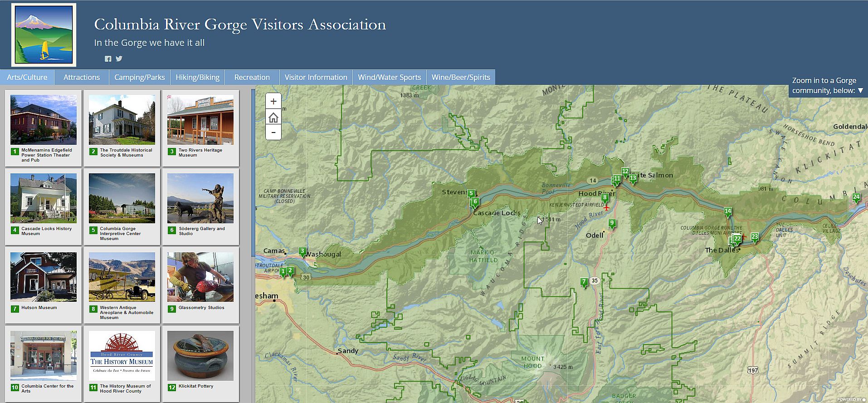This screenshot has height=403, width=868.
Task: Click the Columbia River Gorge logo image
Action: click(x=44, y=35)
